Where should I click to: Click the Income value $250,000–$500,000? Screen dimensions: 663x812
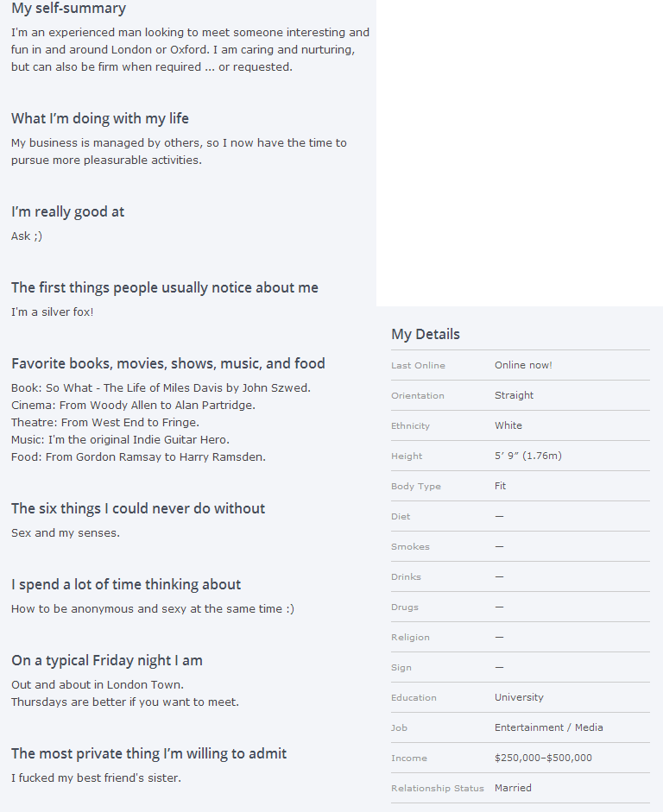(x=543, y=758)
